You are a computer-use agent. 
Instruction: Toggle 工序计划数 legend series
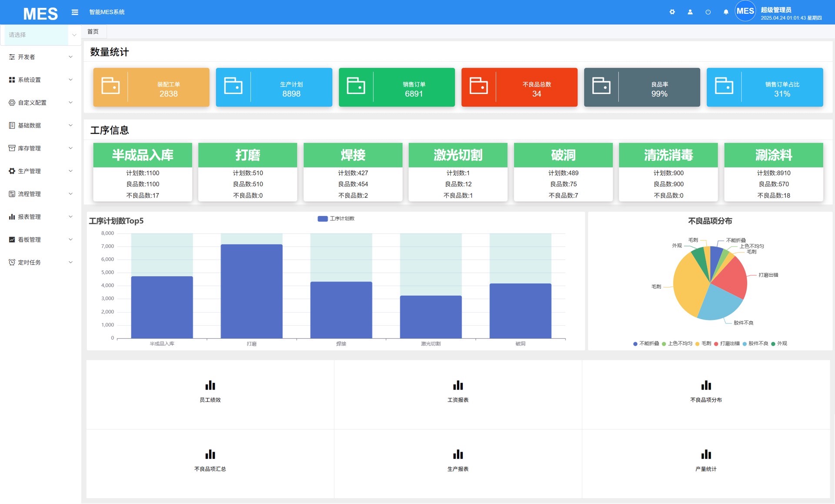(336, 219)
